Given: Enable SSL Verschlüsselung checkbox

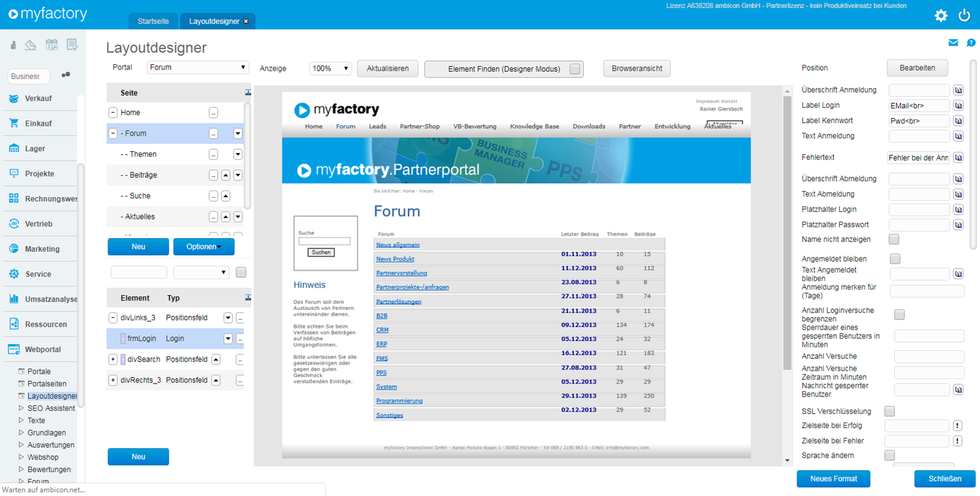Looking at the screenshot, I should 890,411.
